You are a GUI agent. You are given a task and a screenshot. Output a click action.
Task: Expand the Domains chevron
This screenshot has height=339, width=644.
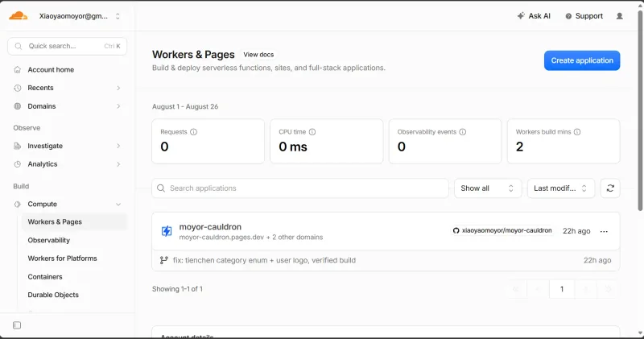coord(118,106)
